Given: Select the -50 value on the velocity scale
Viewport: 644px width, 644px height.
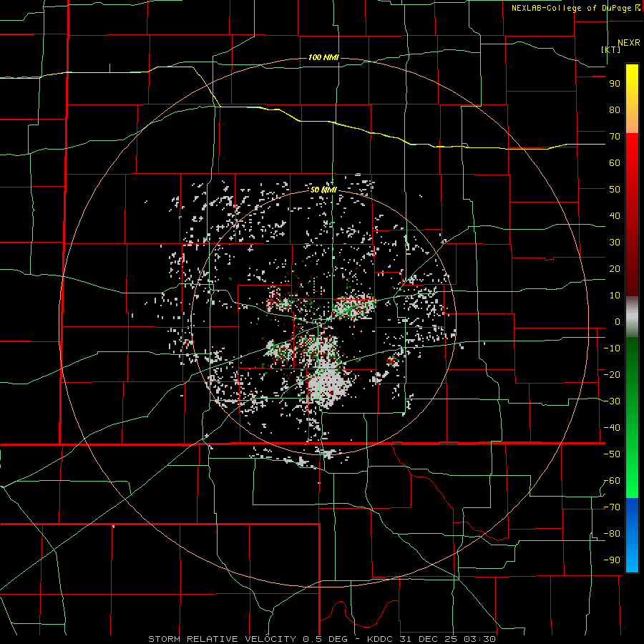Looking at the screenshot, I should [x=612, y=454].
